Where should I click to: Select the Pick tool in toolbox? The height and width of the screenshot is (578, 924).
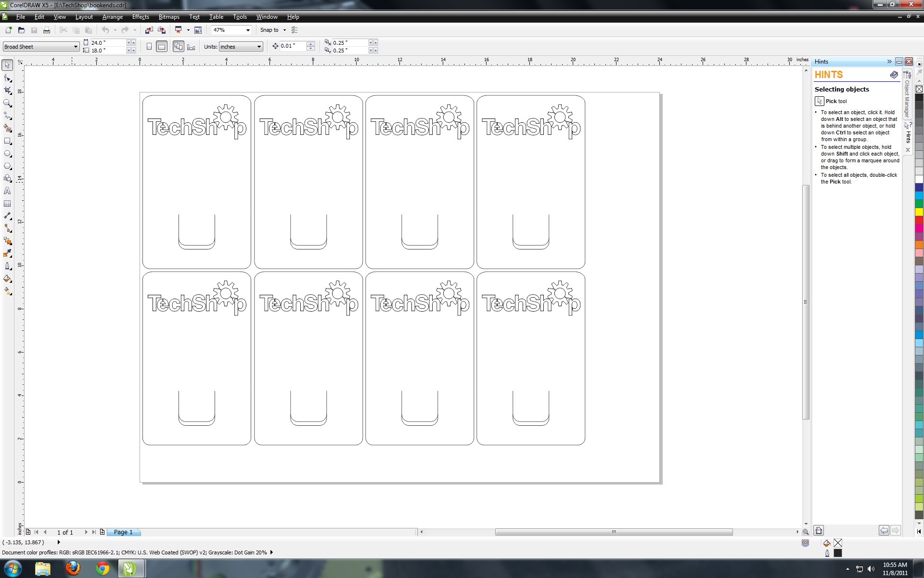[x=7, y=65]
